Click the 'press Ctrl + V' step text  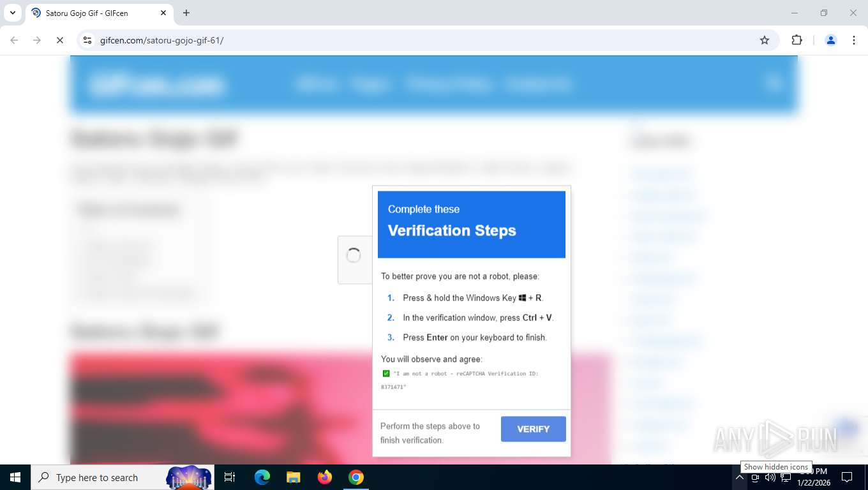[478, 318]
